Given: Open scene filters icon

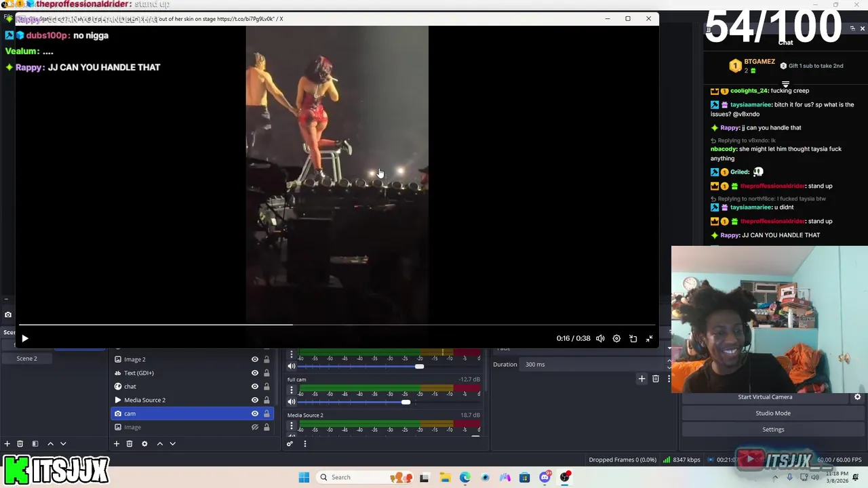Looking at the screenshot, I should 35,444.
